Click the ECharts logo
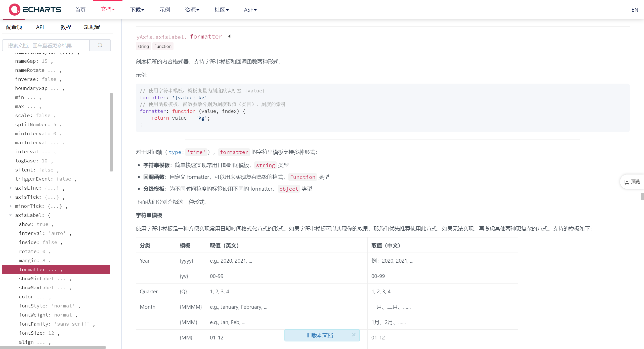644x349 pixels. tap(34, 10)
